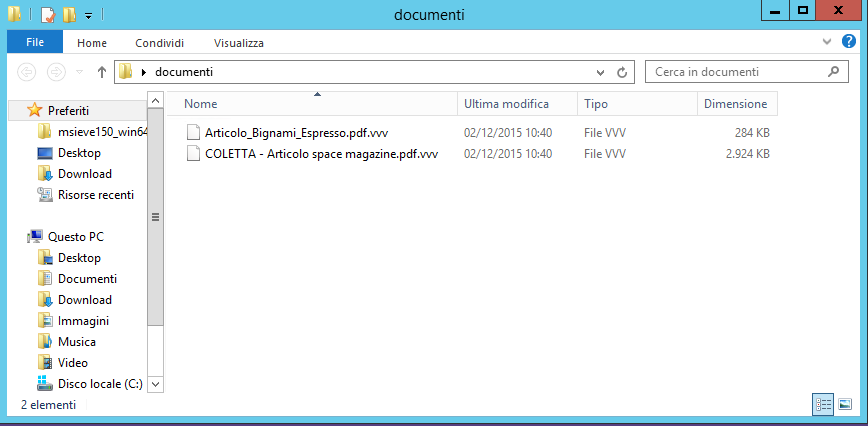The image size is (868, 426).
Task: Click the icon of the COLETTA file
Action: (x=193, y=153)
